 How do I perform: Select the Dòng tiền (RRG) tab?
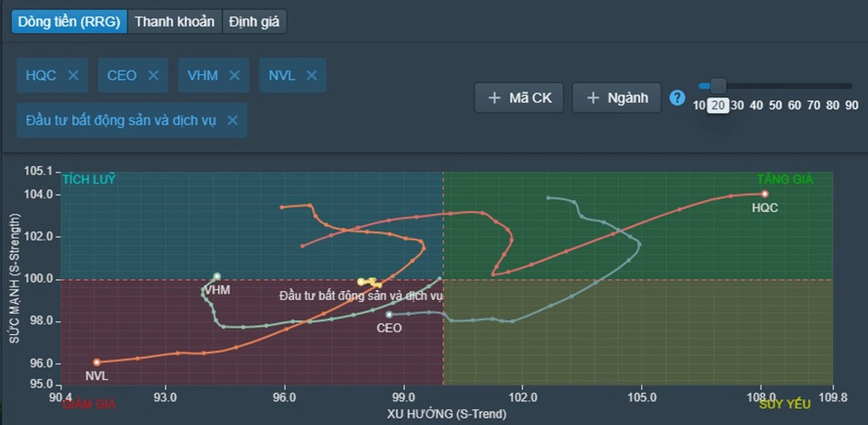point(69,22)
